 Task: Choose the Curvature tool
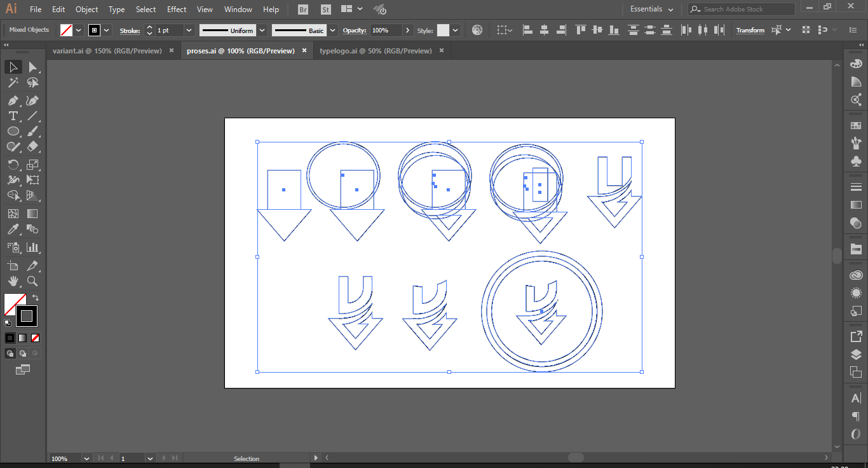(x=33, y=100)
